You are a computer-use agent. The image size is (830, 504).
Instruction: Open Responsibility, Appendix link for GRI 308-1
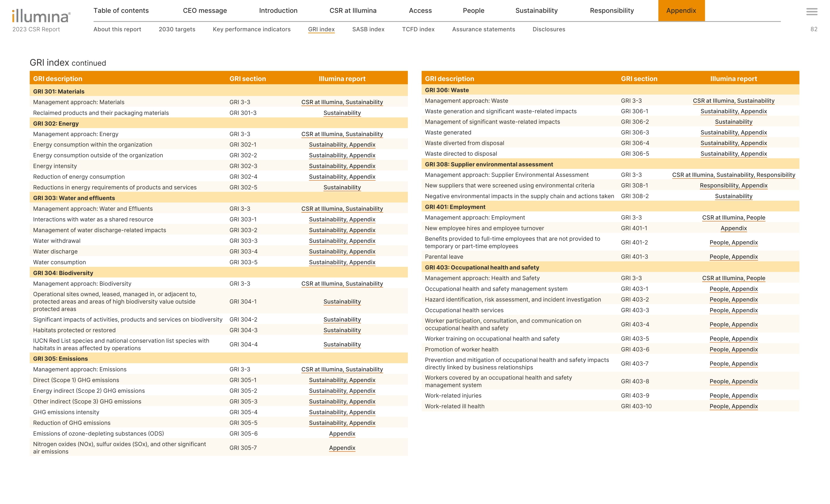[x=733, y=186]
